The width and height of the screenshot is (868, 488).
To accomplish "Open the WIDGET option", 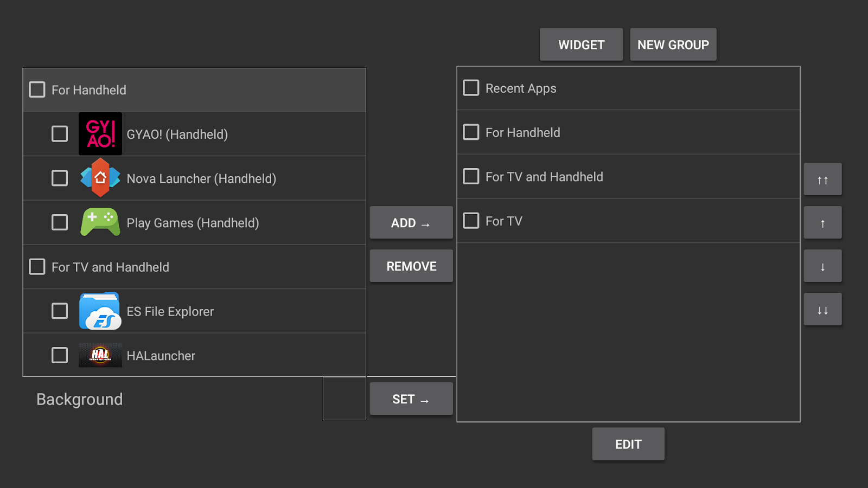I will pos(581,44).
